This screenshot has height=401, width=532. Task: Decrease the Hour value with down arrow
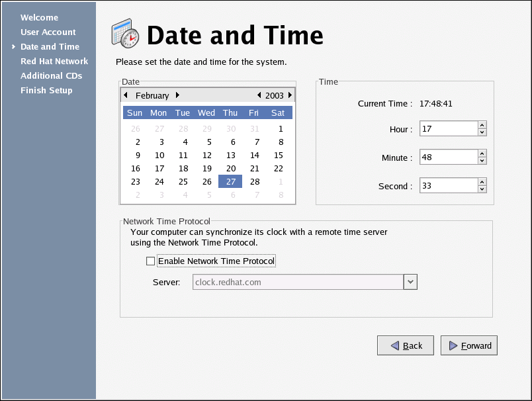pos(482,132)
